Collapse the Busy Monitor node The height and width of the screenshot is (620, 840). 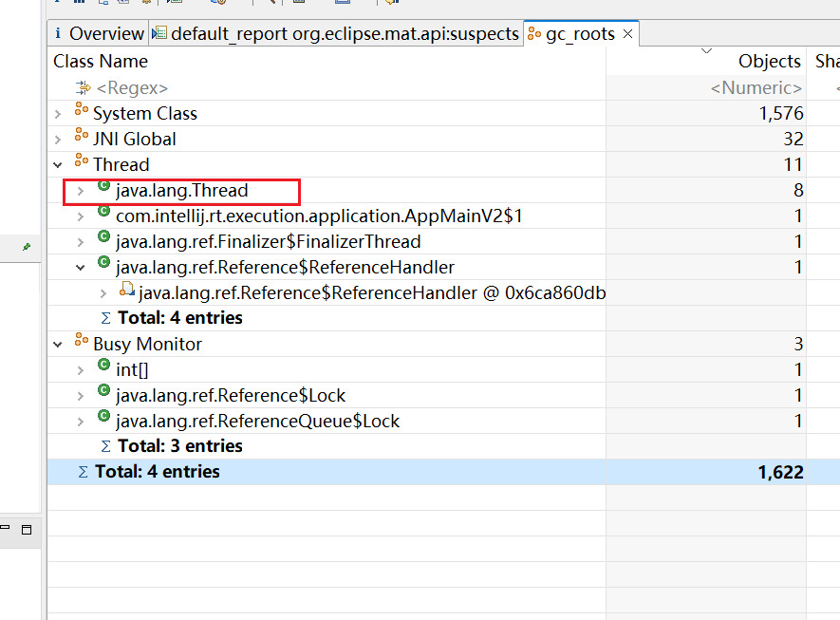(x=58, y=345)
